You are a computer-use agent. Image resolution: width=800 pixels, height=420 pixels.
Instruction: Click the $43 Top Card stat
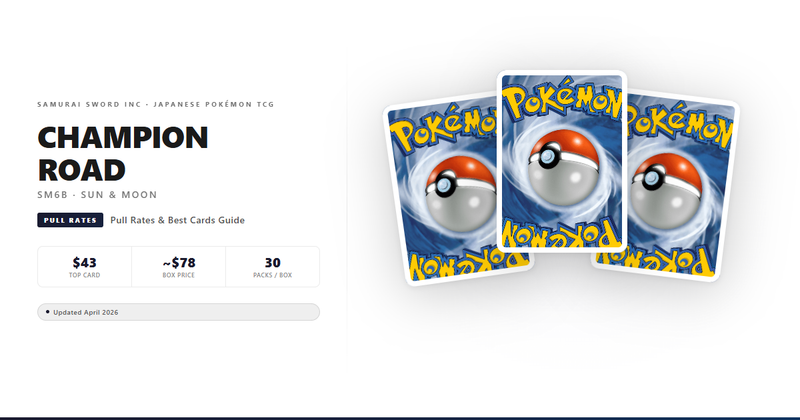(x=85, y=267)
